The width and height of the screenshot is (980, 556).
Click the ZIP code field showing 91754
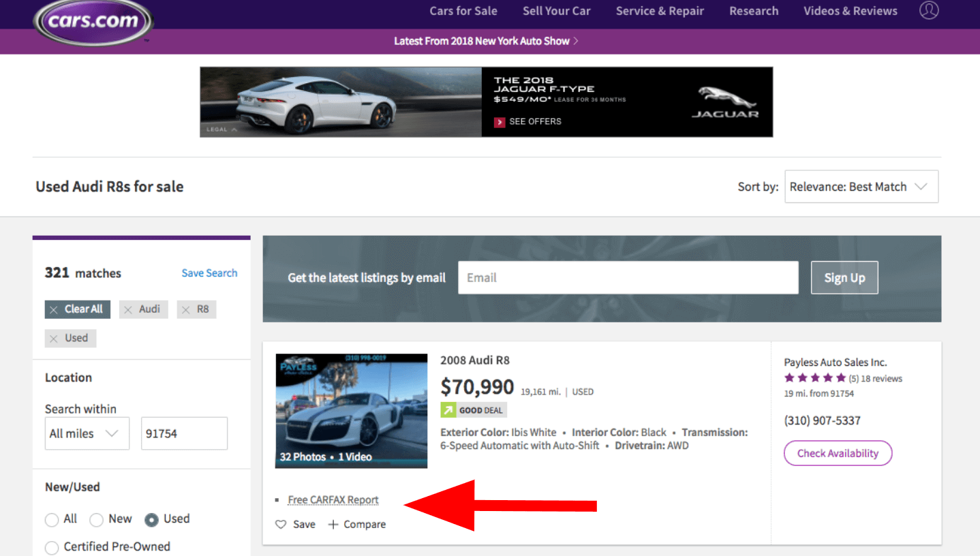click(x=184, y=433)
